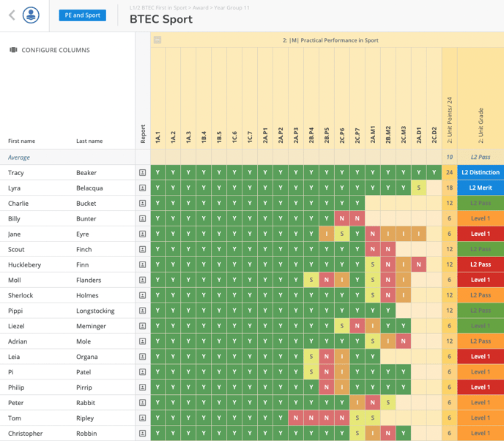Open report icon for Sherlock Holmes
Image resolution: width=504 pixels, height=441 pixels.
pos(142,295)
